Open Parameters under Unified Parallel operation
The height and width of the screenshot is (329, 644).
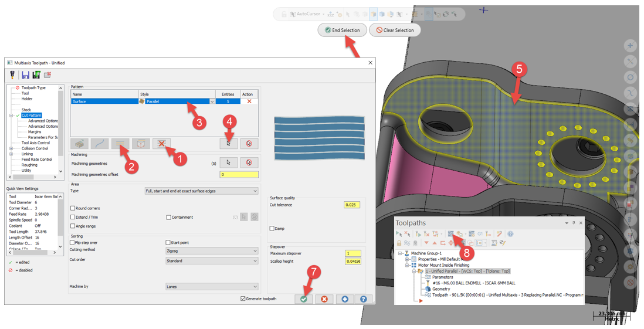[x=442, y=277]
